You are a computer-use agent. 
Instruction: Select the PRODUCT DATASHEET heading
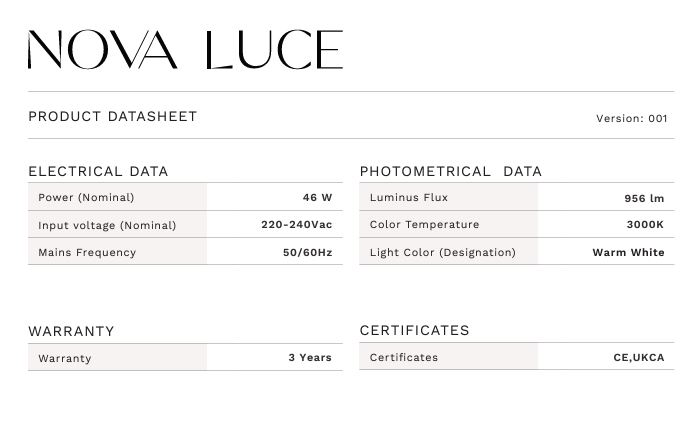tap(113, 117)
